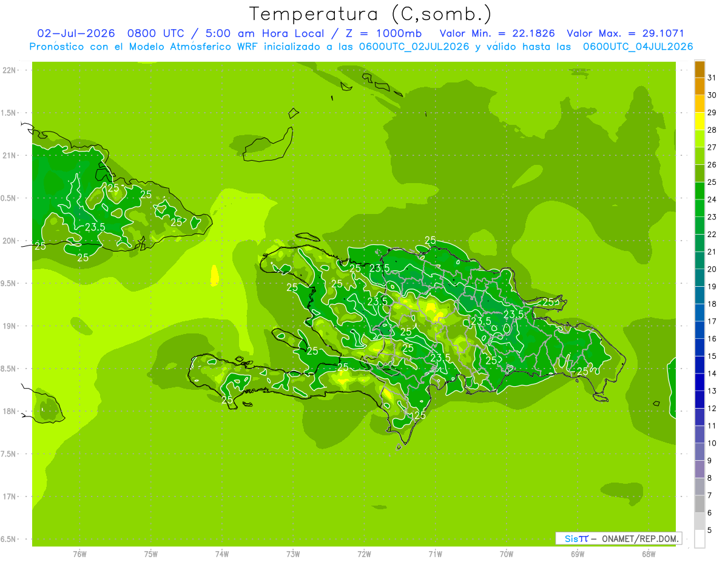Click the "18N" latitude axis label
Screen dimensions: 728x562
coord(10,411)
